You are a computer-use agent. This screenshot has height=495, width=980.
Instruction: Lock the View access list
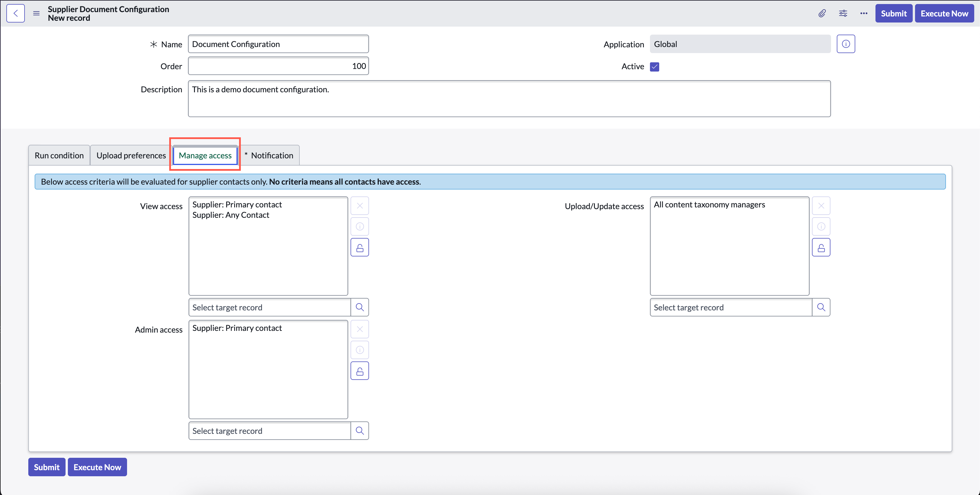click(x=360, y=247)
